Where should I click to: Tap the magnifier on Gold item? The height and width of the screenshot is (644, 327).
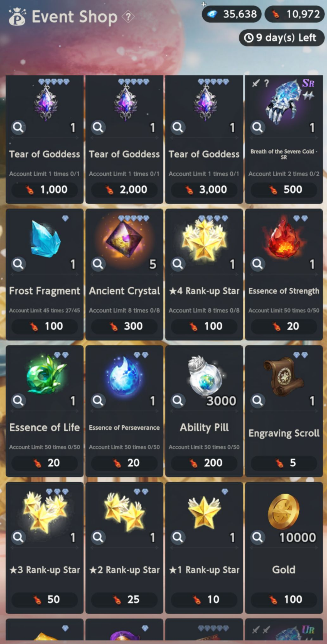point(257,537)
